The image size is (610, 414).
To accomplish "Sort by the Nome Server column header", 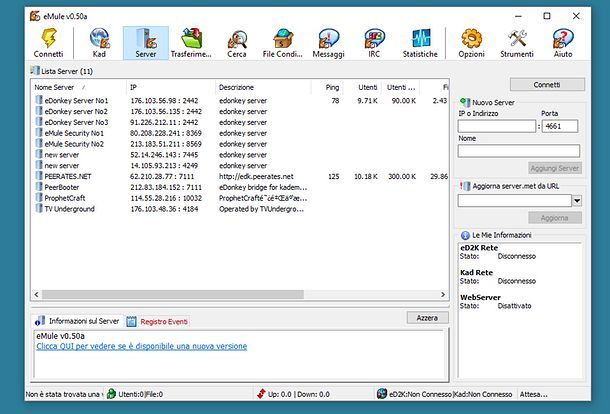I will [79, 87].
